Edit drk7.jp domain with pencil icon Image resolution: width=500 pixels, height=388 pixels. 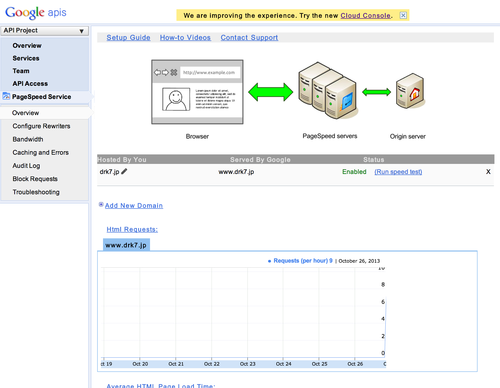click(x=124, y=172)
